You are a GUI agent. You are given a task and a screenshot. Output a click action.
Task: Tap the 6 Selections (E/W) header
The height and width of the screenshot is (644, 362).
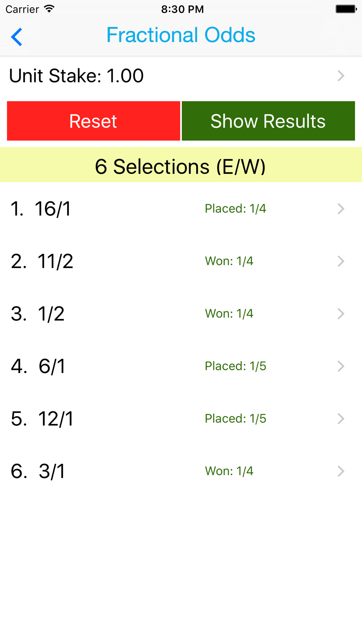tap(180, 166)
